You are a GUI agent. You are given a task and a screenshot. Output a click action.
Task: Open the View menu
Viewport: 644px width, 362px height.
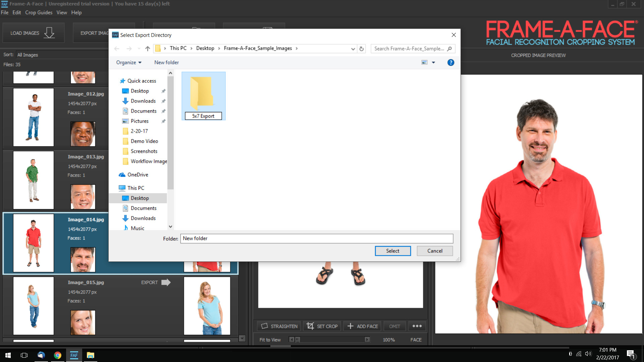(61, 12)
